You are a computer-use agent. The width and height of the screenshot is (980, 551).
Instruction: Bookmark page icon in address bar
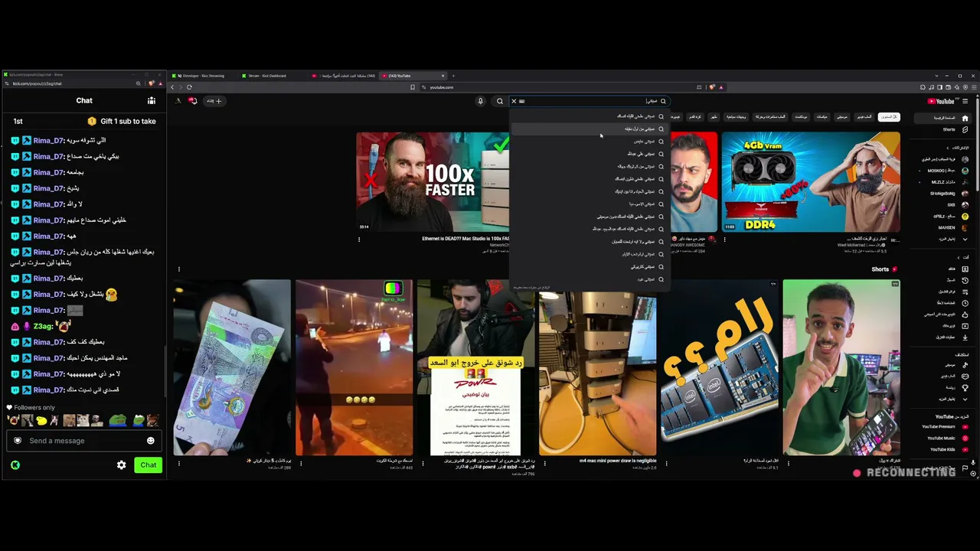point(413,87)
